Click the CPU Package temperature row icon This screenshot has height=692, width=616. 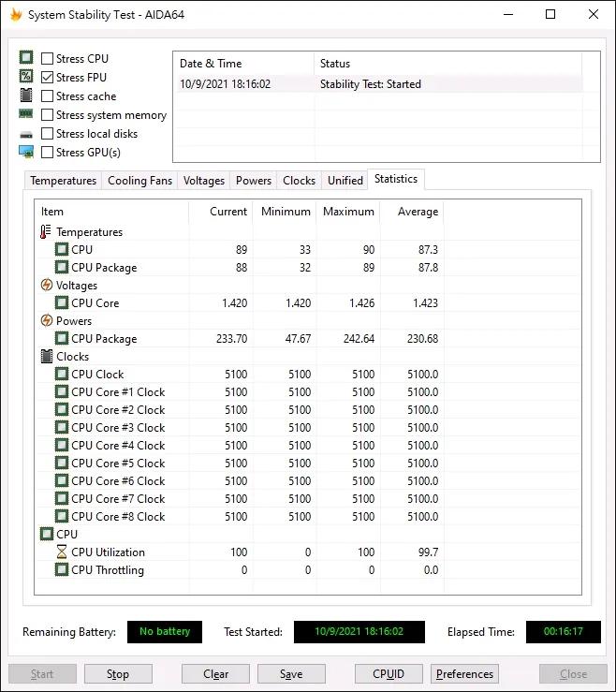62,267
